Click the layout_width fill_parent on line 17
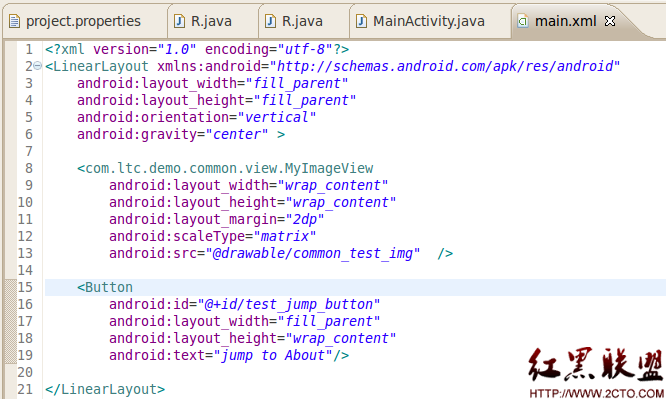 tap(244, 321)
